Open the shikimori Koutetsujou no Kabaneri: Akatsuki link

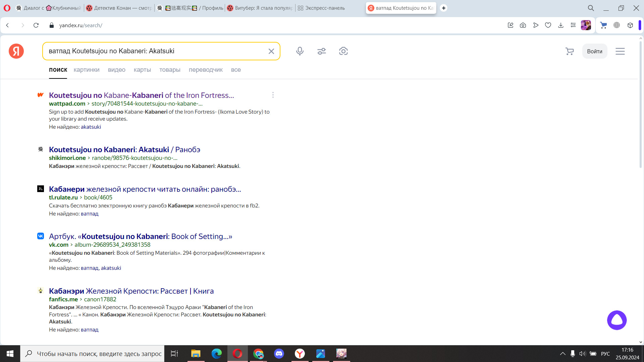(x=124, y=149)
